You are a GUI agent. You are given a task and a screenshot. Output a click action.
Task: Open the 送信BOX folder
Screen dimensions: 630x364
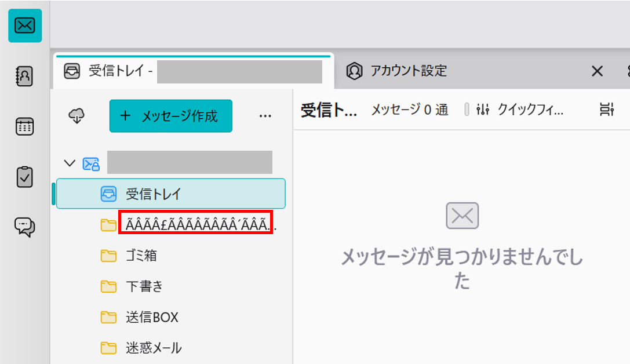(x=152, y=317)
